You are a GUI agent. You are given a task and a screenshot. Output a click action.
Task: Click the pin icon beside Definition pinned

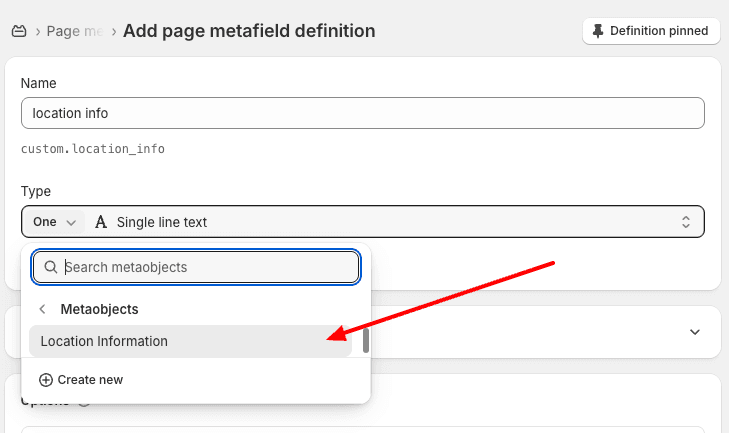click(600, 31)
